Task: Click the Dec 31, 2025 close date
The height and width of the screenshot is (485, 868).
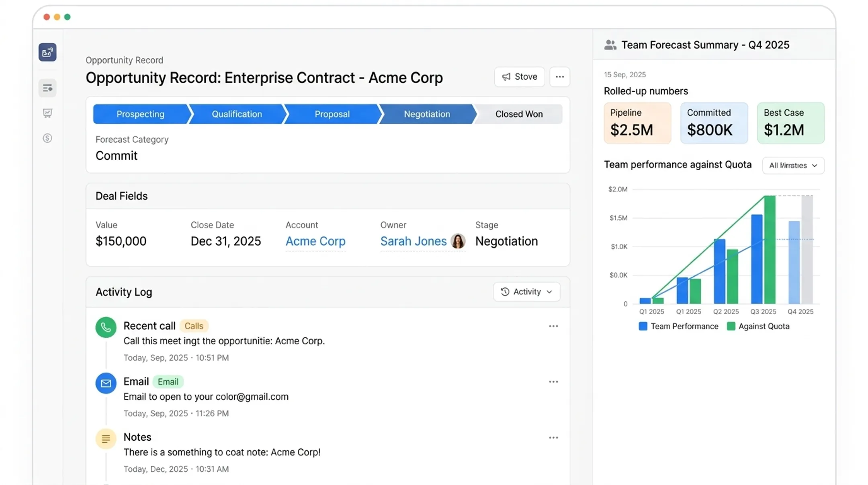Action: point(226,241)
